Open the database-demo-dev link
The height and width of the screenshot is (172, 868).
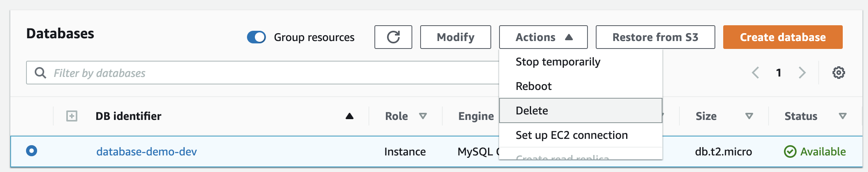146,151
